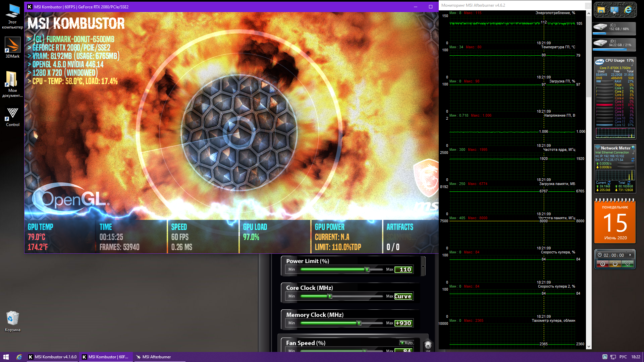Screen dimensions: 644x362
Task: Toggle the Auto fan speed button
Action: [x=407, y=343]
